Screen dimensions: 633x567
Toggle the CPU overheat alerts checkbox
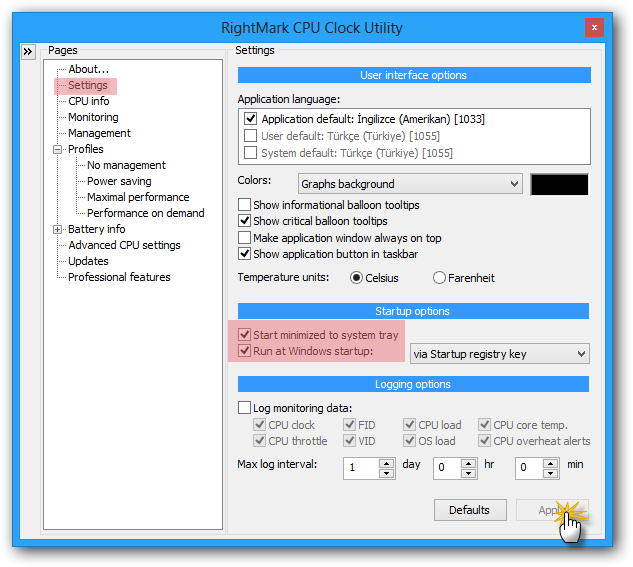click(x=484, y=441)
